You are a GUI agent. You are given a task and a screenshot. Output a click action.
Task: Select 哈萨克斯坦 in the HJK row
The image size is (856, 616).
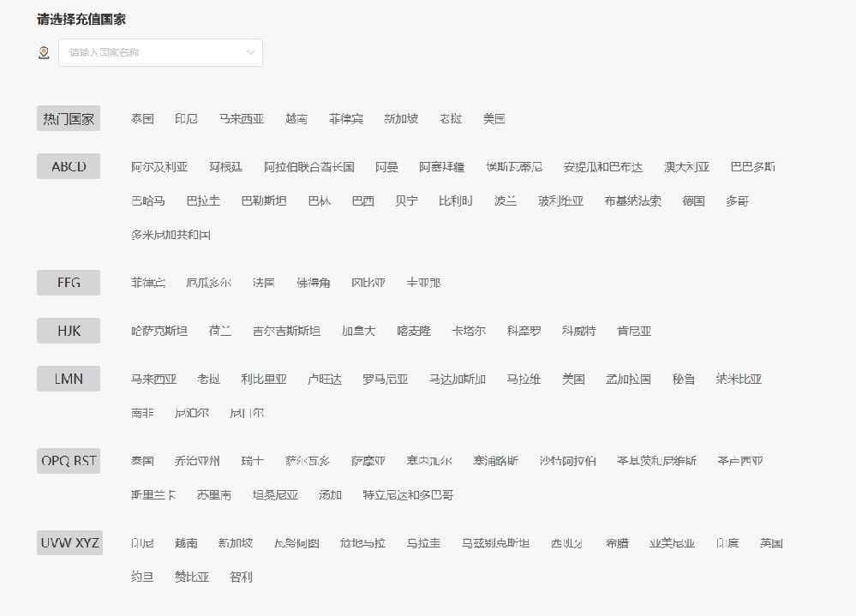159,331
